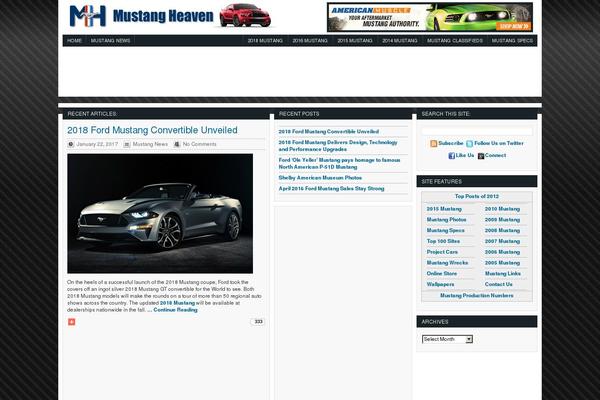Open Top 100 Sites link
Viewport: 600px width, 400px height.
click(x=443, y=241)
